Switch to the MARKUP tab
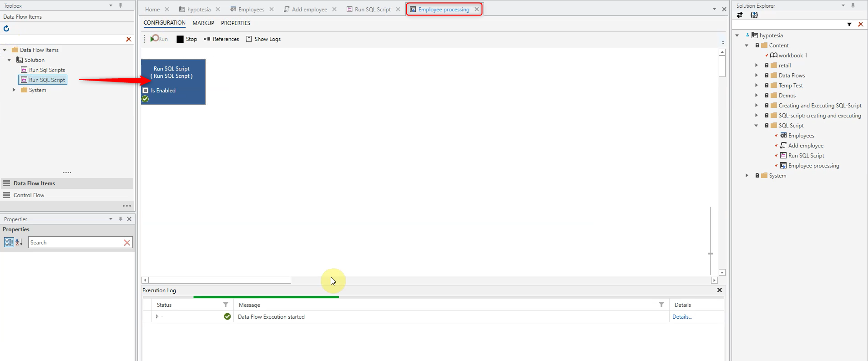Viewport: 868px width, 361px height. (203, 23)
